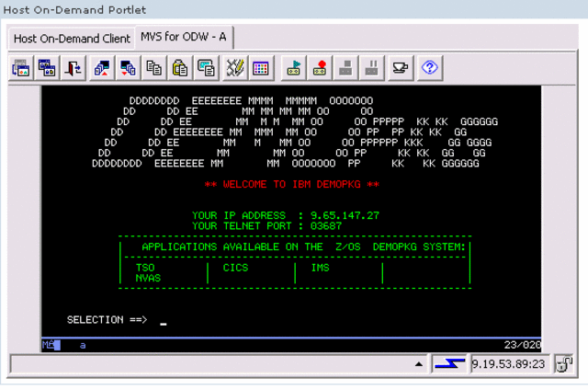Click the copy toolbar icon
This screenshot has height=390, width=588.
click(x=154, y=68)
